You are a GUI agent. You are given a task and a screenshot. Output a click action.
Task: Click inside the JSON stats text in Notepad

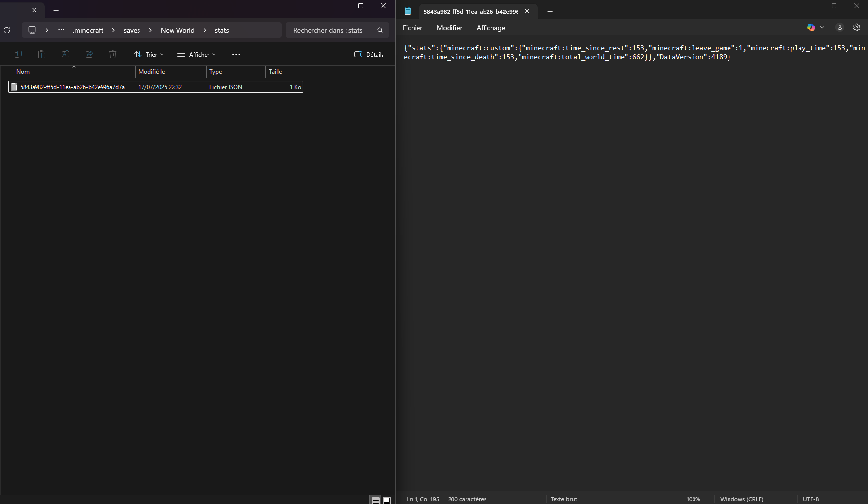click(633, 52)
